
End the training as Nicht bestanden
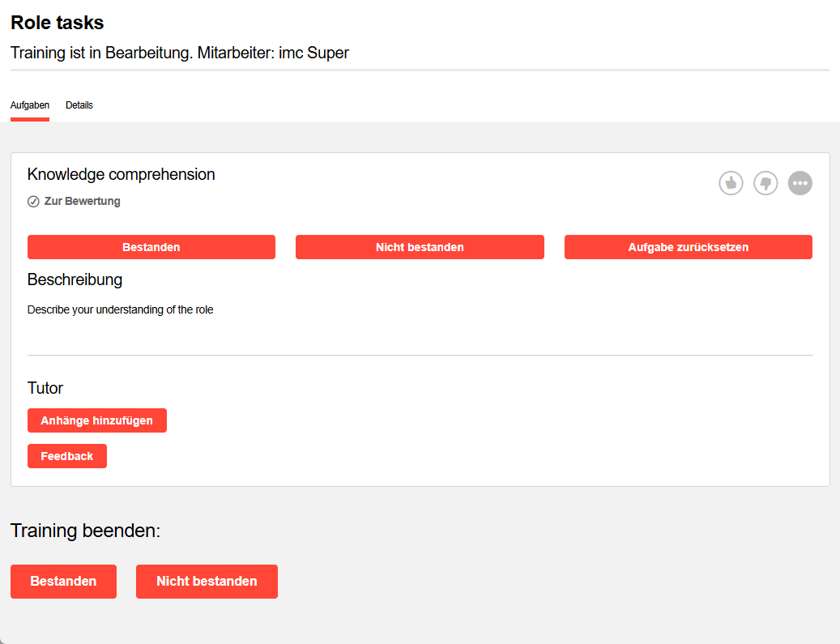pos(207,582)
